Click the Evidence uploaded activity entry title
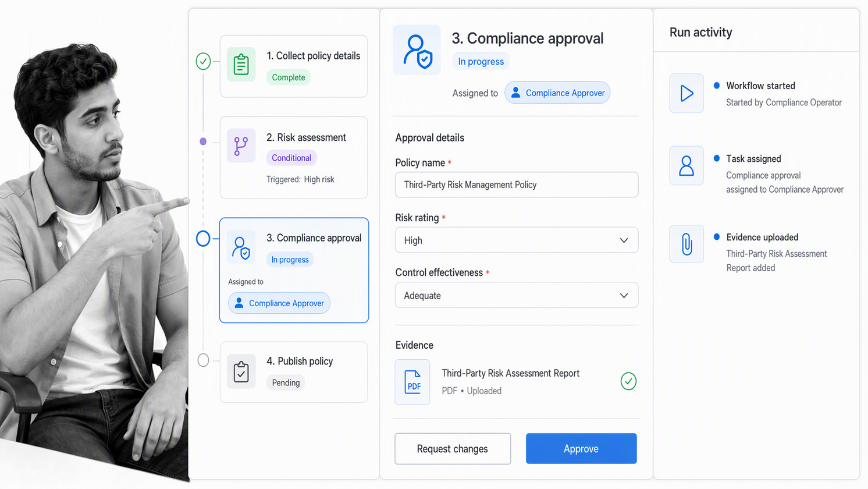This screenshot has width=868, height=489. click(x=762, y=238)
